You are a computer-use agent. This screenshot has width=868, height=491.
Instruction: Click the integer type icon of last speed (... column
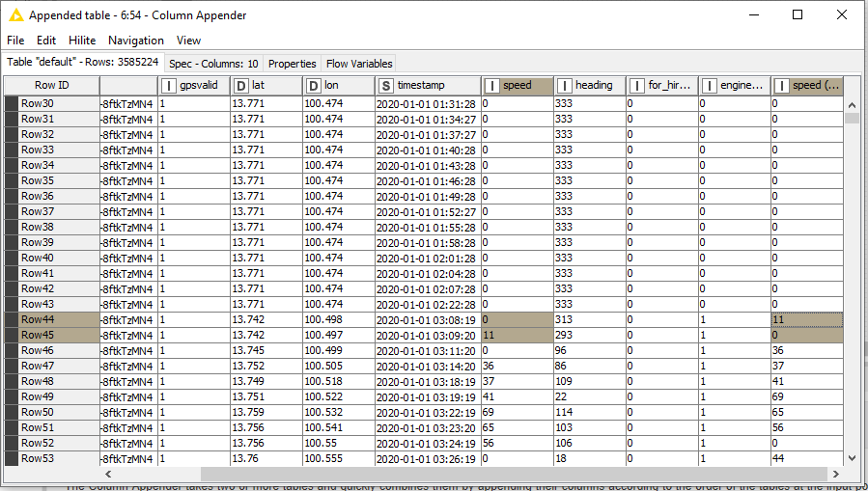[782, 86]
